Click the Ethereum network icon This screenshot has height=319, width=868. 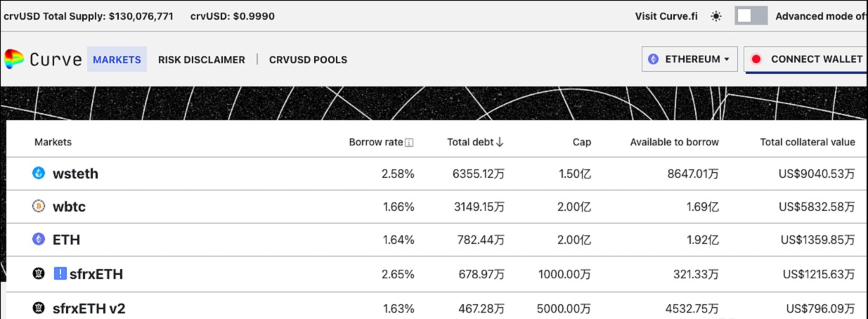point(654,60)
